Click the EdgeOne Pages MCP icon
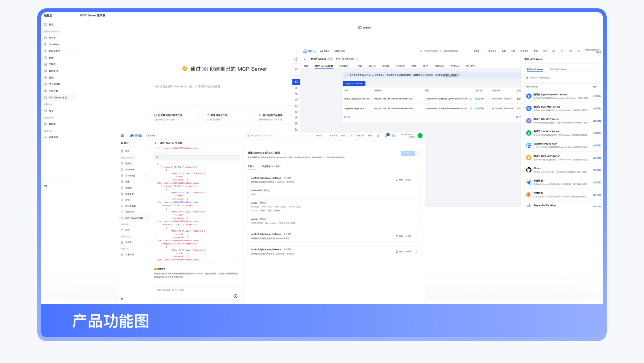This screenshot has width=644, height=363. tap(529, 145)
